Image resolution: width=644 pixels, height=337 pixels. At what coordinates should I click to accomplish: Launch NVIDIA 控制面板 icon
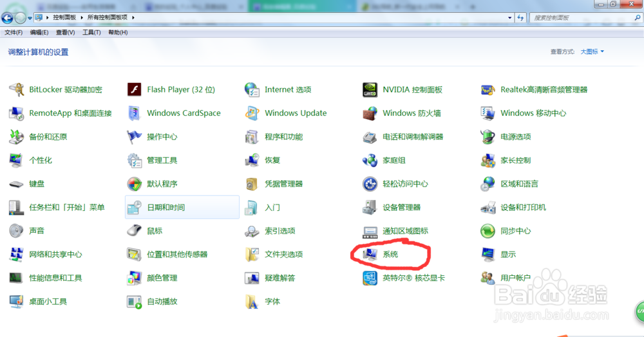(x=370, y=89)
